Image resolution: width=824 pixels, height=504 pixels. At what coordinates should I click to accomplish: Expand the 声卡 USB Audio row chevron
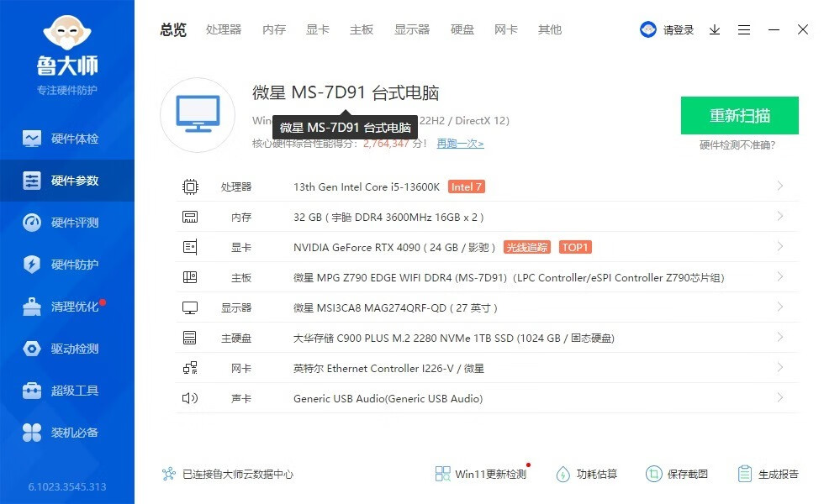[x=780, y=397]
